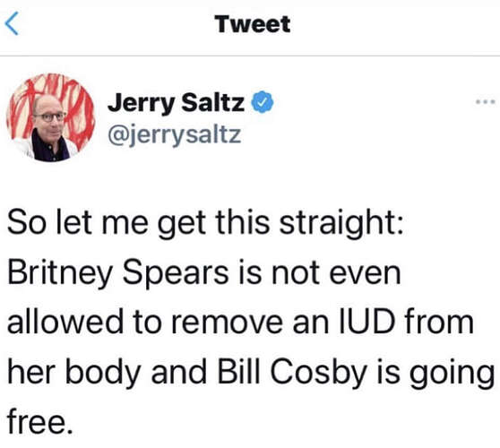Click the phrase 'So let me get this straight:'

click(206, 223)
